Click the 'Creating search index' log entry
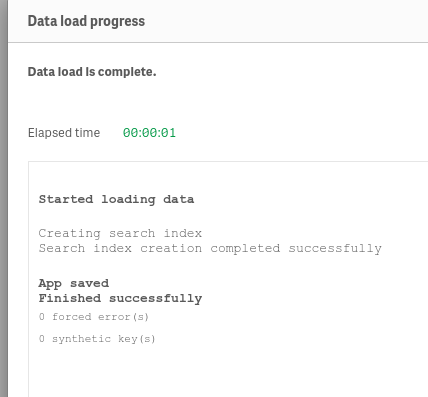Viewport: 428px width, 397px height. 120,233
